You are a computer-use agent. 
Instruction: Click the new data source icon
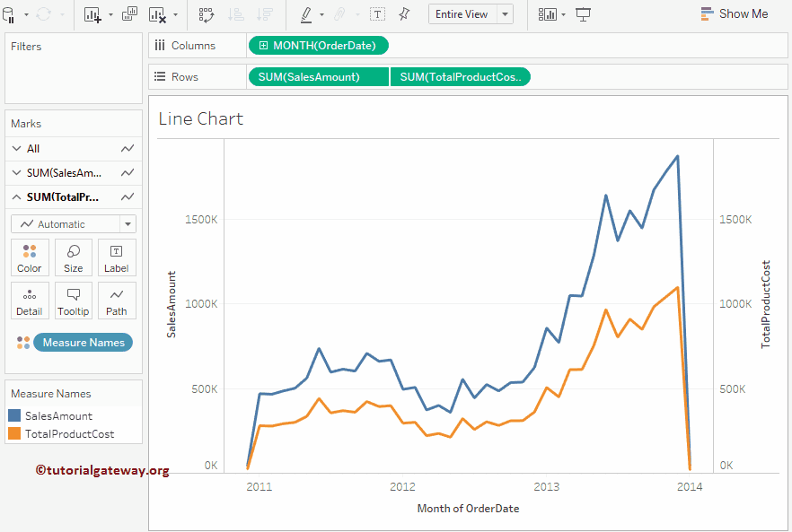7,14
